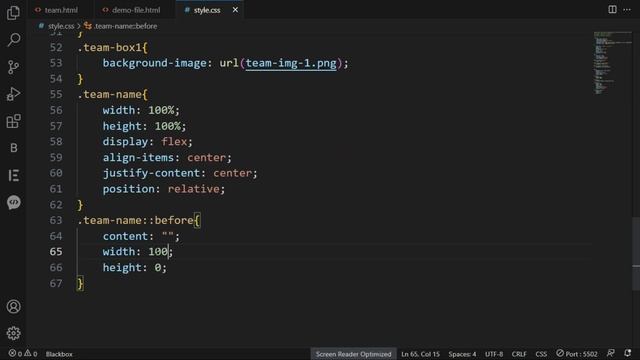Click Live Server Port : 5502
The width and height of the screenshot is (640, 360).
[577, 354]
